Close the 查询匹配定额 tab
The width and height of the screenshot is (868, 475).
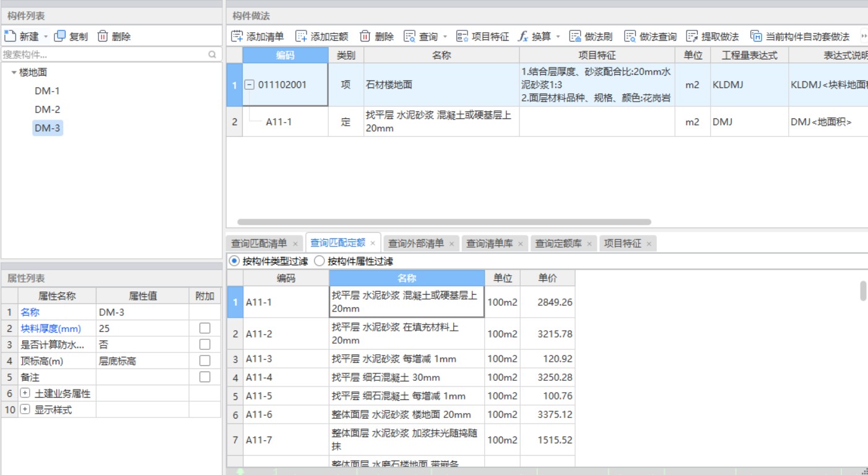pyautogui.click(x=373, y=243)
